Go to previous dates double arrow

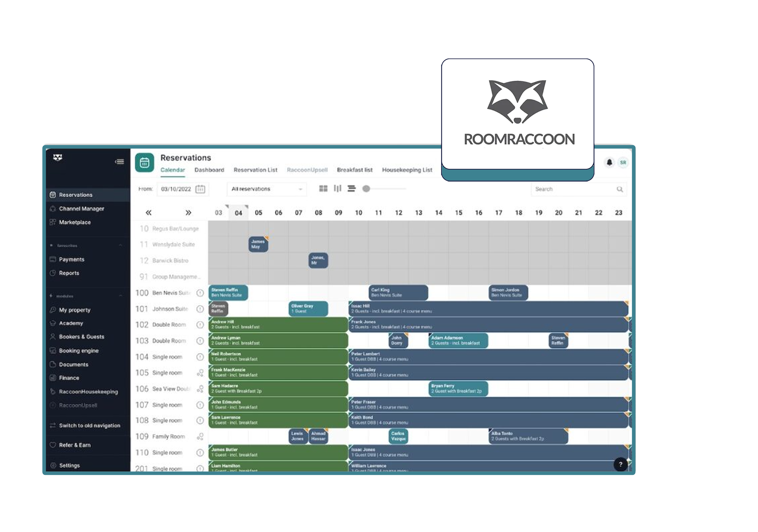[x=149, y=213]
